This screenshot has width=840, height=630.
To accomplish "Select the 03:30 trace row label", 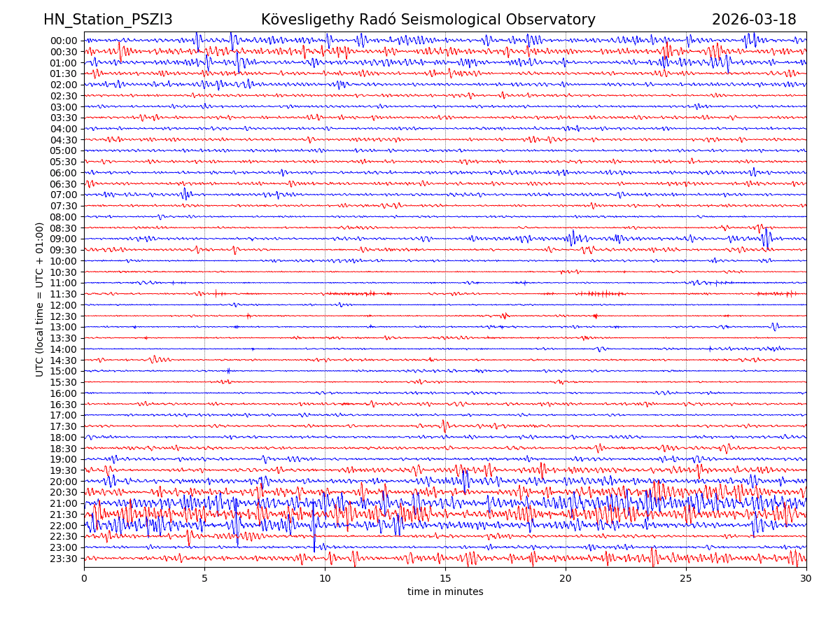I will pos(64,118).
